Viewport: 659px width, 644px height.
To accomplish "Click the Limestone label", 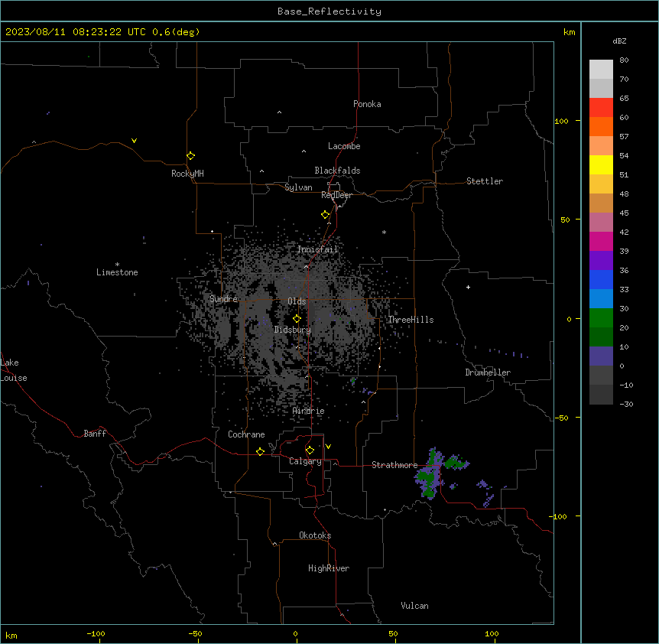I will pyautogui.click(x=117, y=272).
